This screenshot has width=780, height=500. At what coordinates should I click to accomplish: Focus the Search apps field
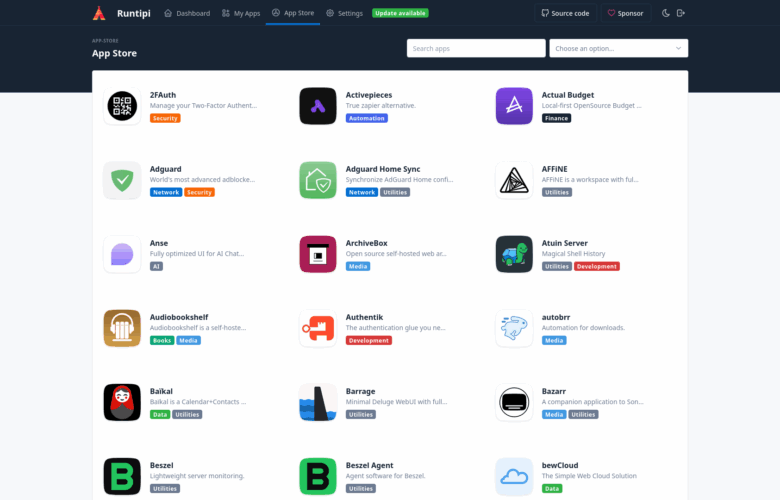tap(476, 48)
